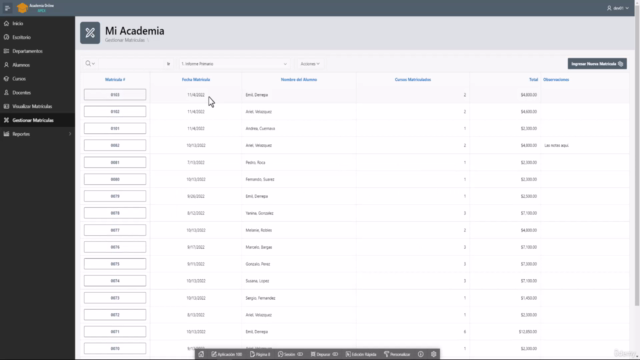Open matrícula 0071 button
640x360 pixels.
[x=115, y=332]
